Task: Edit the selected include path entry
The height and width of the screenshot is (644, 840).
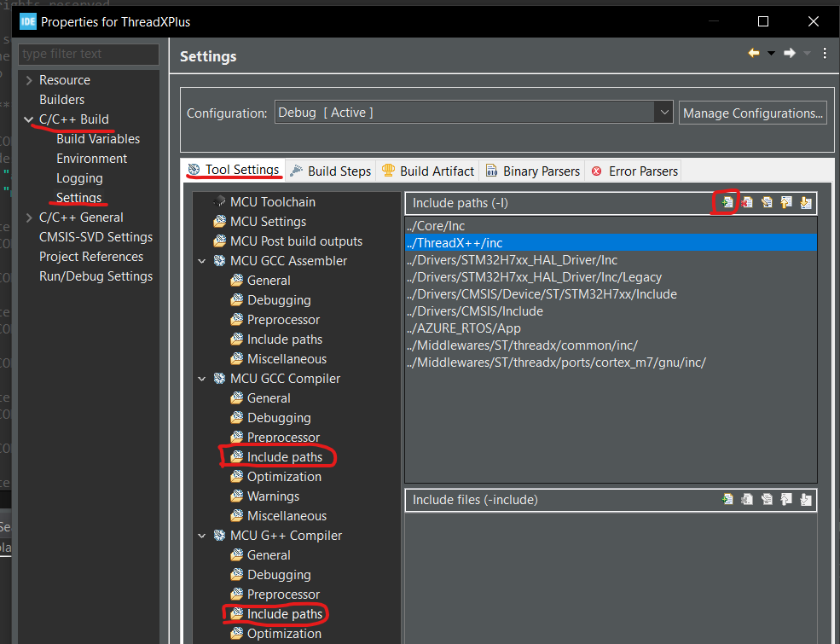Action: coord(767,202)
